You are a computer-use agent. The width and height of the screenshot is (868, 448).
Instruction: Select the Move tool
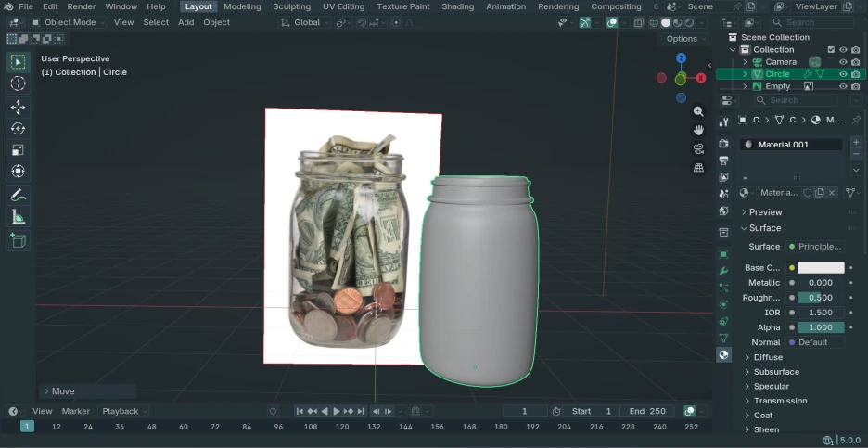(x=19, y=108)
